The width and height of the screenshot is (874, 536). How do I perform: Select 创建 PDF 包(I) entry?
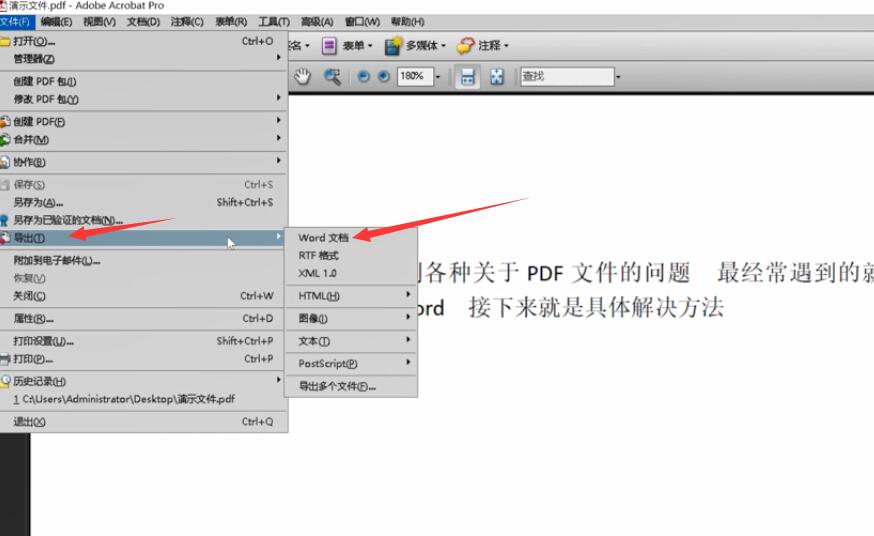(x=143, y=81)
